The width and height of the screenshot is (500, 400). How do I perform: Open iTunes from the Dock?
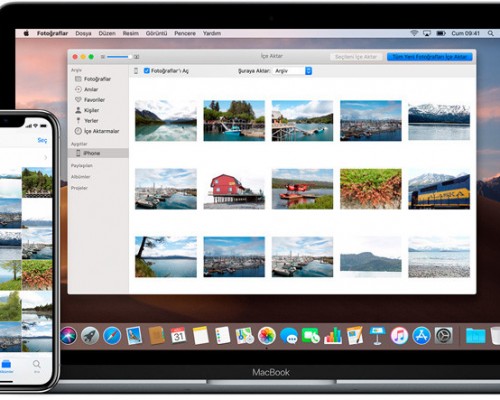coord(399,336)
